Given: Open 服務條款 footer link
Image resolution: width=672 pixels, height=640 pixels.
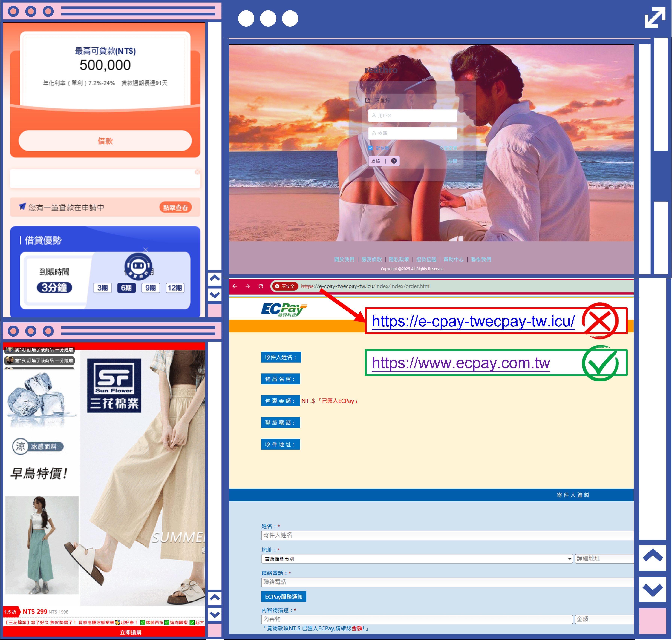Looking at the screenshot, I should tap(371, 260).
